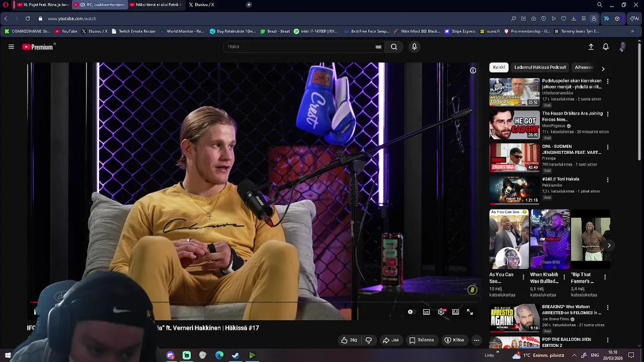Open options for Wes Watson video
Screen dimensions: 644x362
pyautogui.click(x=608, y=307)
